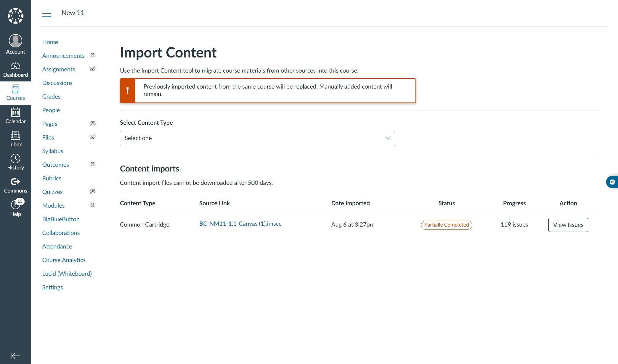Open the History clock icon
Viewport: 618px width, 364px height.
coord(15,162)
